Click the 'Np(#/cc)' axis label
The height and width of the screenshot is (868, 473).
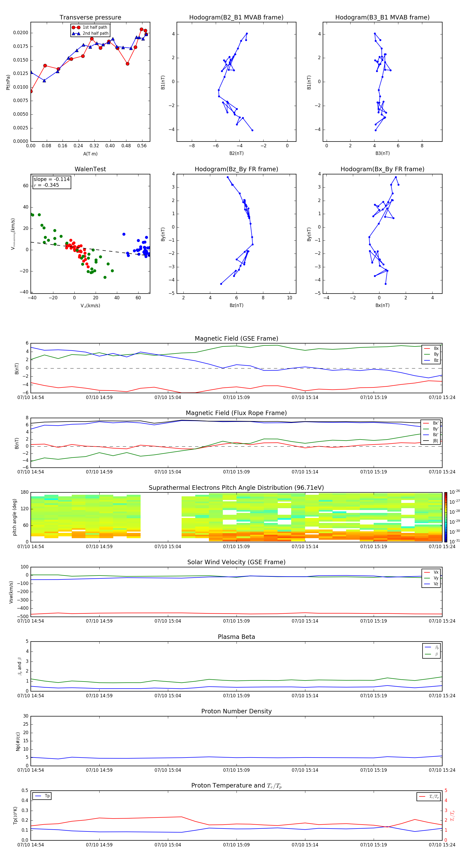coord(18,741)
